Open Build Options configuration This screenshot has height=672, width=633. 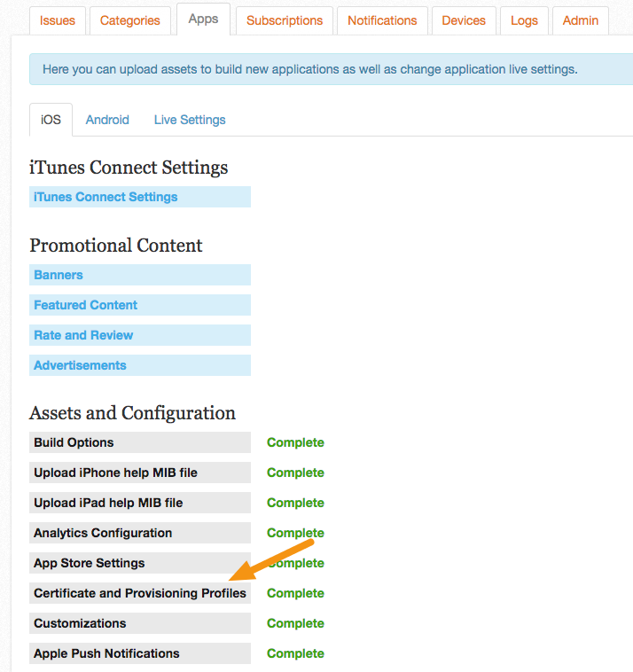[140, 442]
